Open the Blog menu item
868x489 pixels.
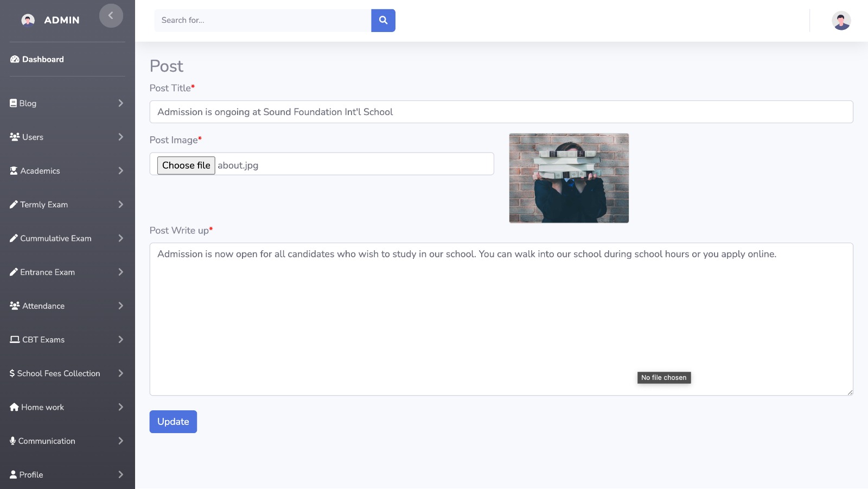click(67, 103)
